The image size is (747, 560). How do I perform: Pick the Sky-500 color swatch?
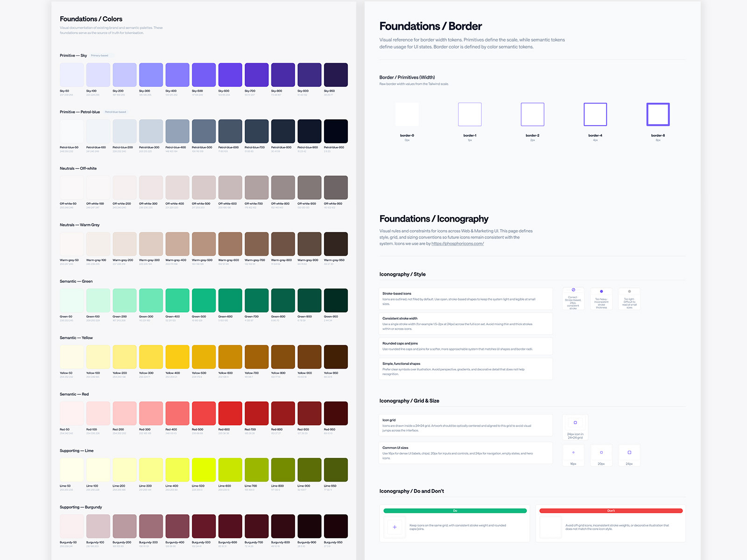(x=204, y=75)
